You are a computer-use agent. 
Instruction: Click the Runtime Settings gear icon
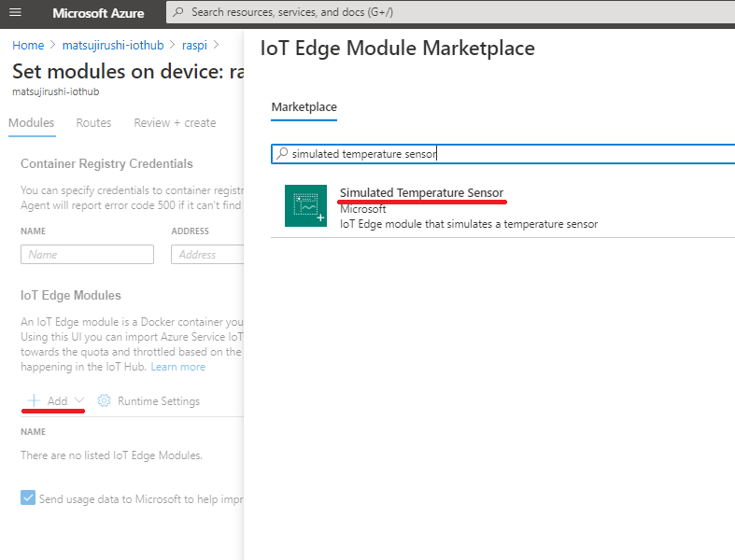[104, 400]
